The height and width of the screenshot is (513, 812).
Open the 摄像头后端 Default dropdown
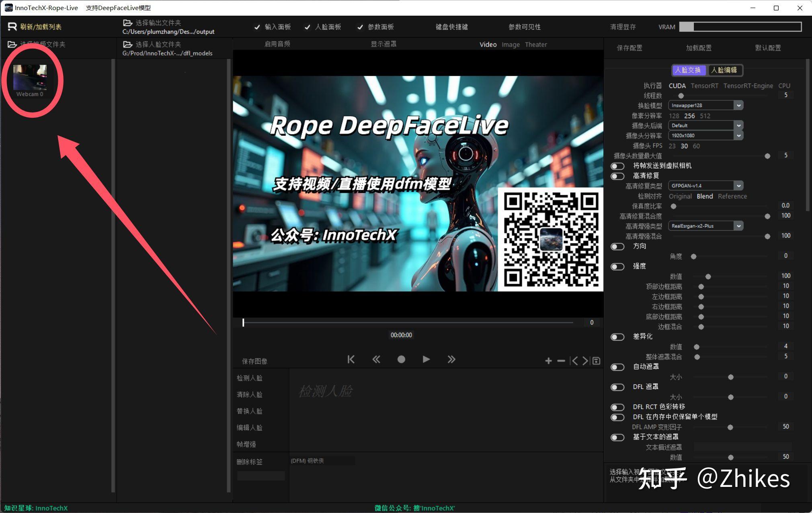pyautogui.click(x=705, y=125)
